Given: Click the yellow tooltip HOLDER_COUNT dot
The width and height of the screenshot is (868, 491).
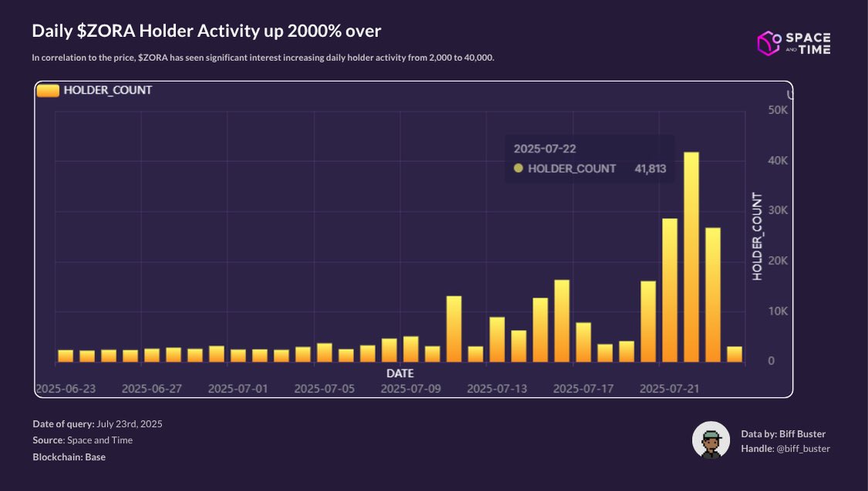Looking at the screenshot, I should point(518,168).
